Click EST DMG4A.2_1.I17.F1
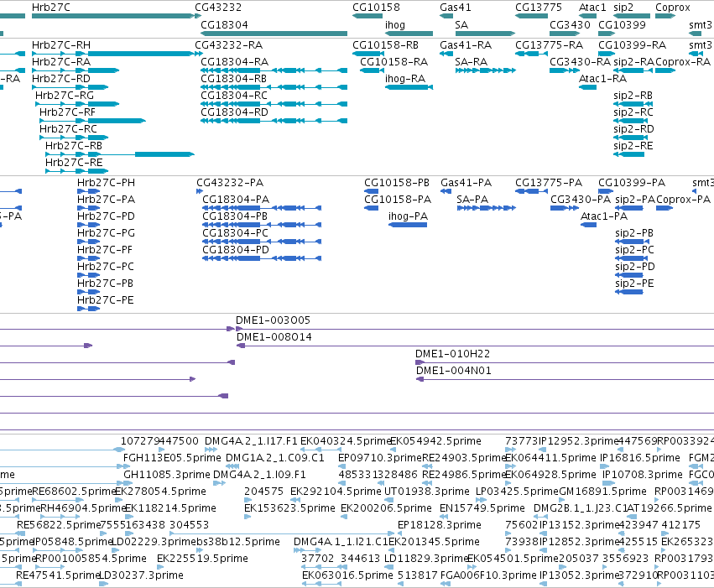714x588 pixels. point(251,441)
